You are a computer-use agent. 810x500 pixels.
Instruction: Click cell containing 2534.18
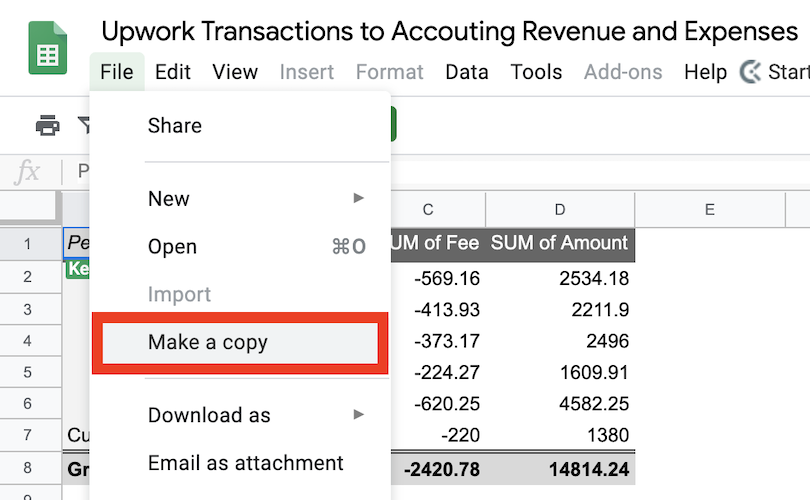[x=560, y=278]
